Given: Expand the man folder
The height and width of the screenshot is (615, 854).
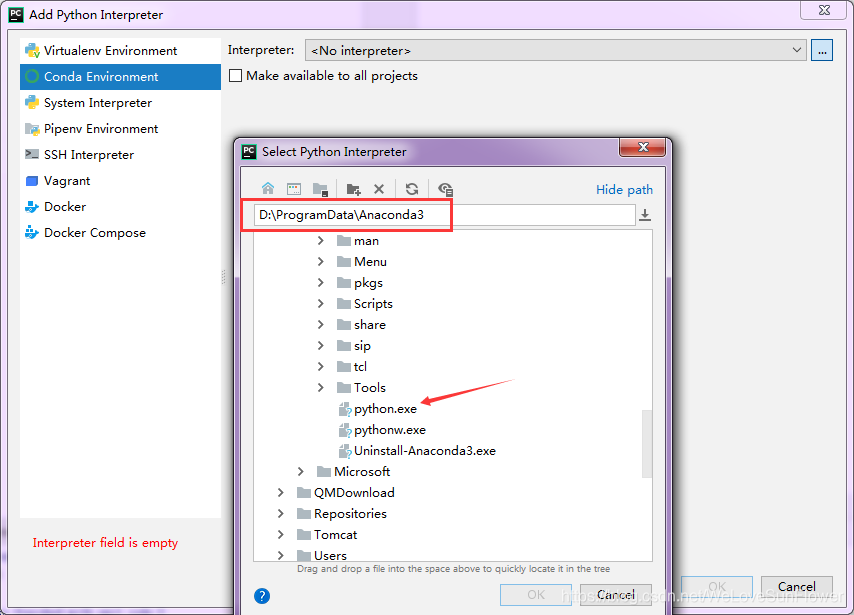Looking at the screenshot, I should 321,241.
